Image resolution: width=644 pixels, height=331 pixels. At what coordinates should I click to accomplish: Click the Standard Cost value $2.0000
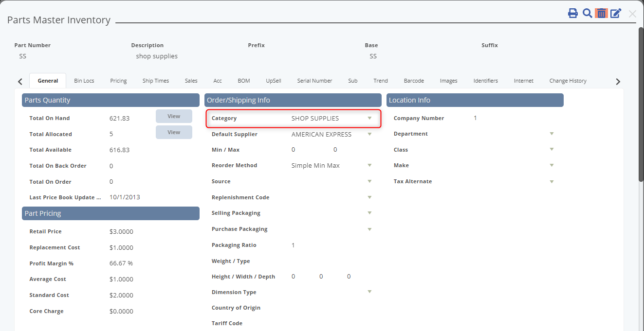[x=121, y=295]
